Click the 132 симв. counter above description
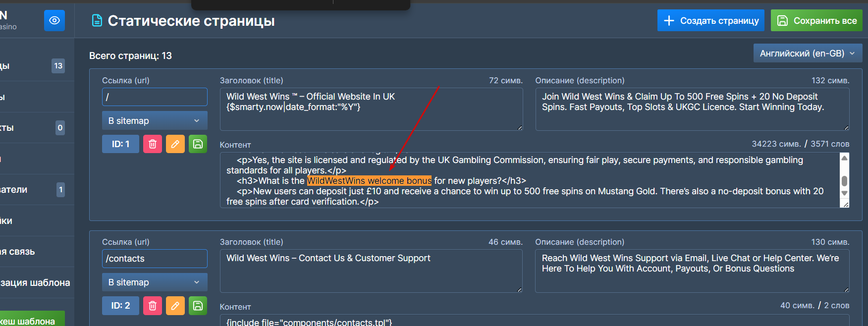Screen dimensions: 868x326 click(830, 80)
